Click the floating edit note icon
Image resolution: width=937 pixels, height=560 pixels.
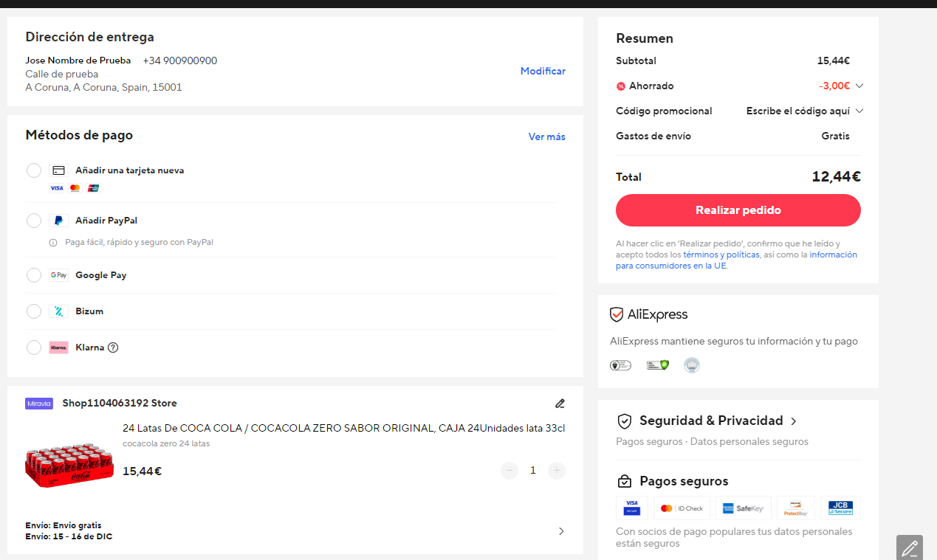[x=910, y=547]
